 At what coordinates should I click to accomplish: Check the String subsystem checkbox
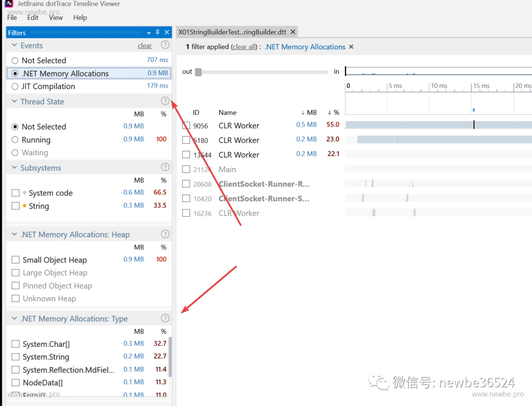tap(15, 206)
